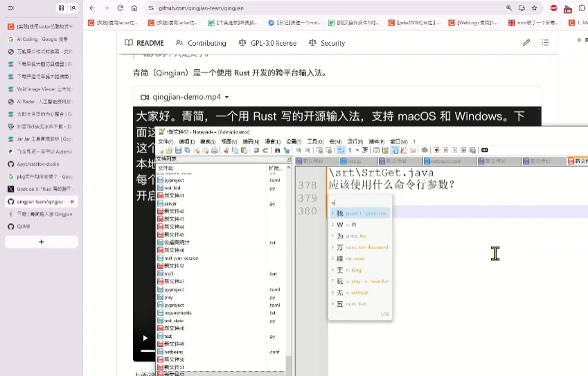Image resolution: width=588 pixels, height=376 pixels.
Task: View site information for github.com
Action: [151, 8]
